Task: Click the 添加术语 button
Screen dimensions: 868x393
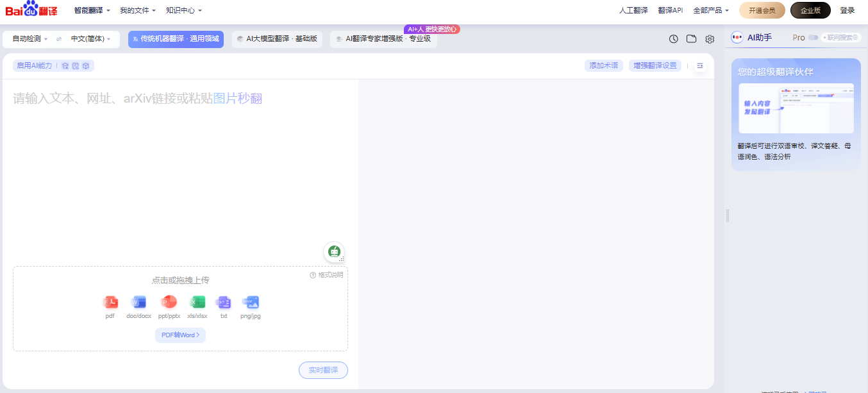Action: click(x=603, y=65)
